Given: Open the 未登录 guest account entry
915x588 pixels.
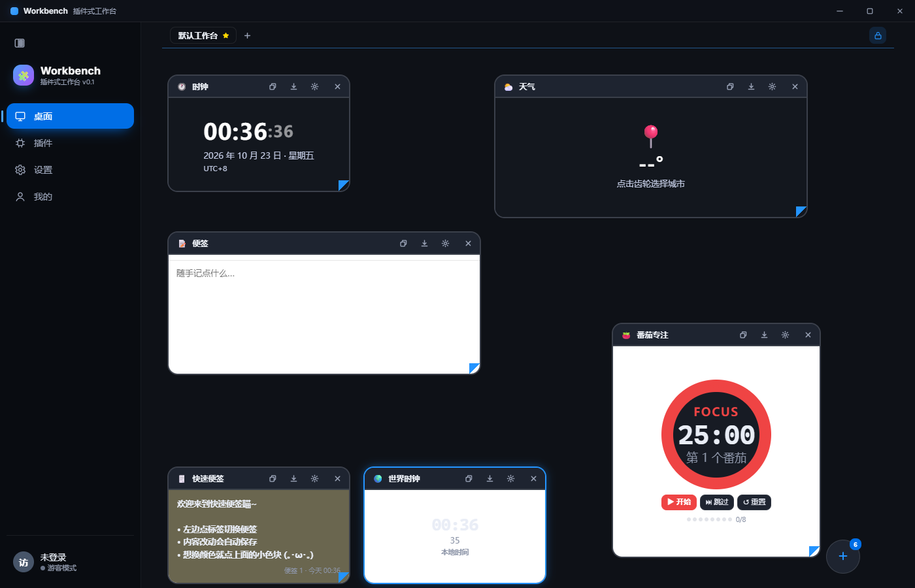Looking at the screenshot, I should point(70,562).
